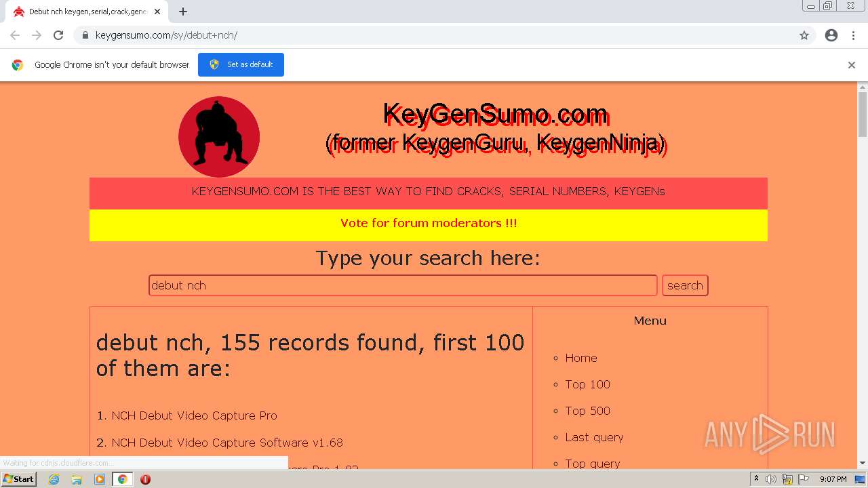Close the Debut nch keygen tab
This screenshot has width=868, height=488.
tap(158, 12)
